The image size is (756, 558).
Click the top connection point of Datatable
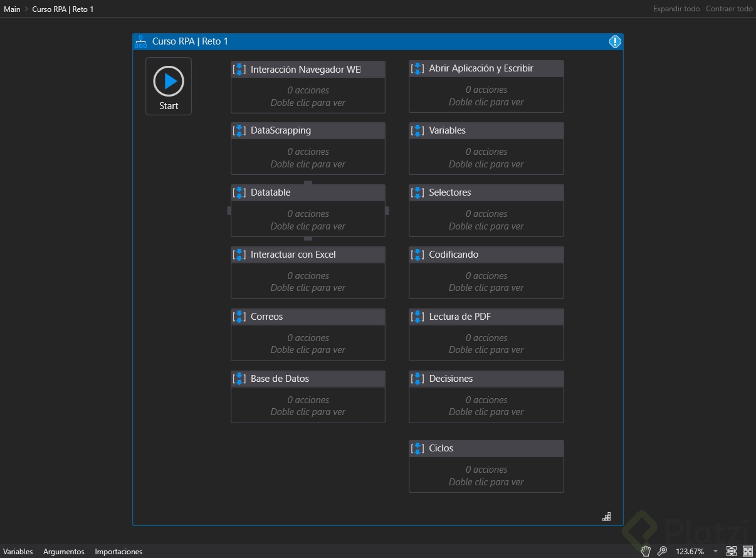point(308,182)
